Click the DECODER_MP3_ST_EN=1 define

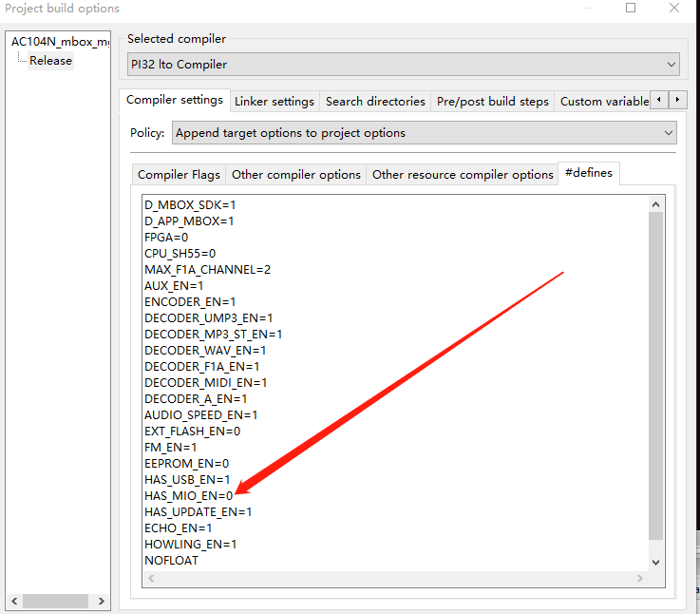tap(213, 335)
